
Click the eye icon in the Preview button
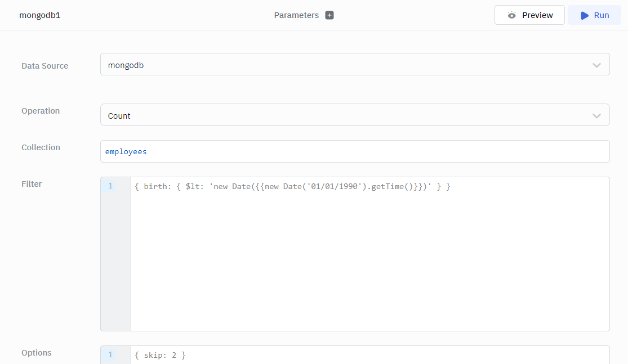click(511, 15)
